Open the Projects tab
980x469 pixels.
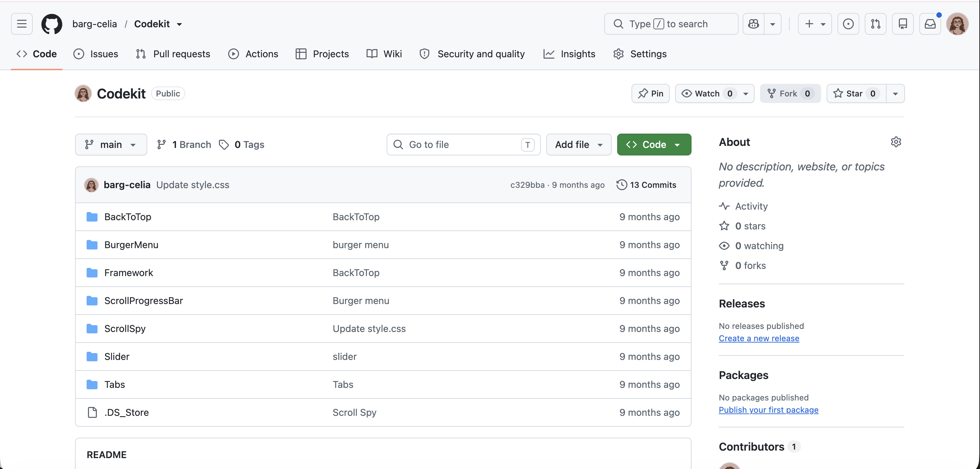point(322,54)
